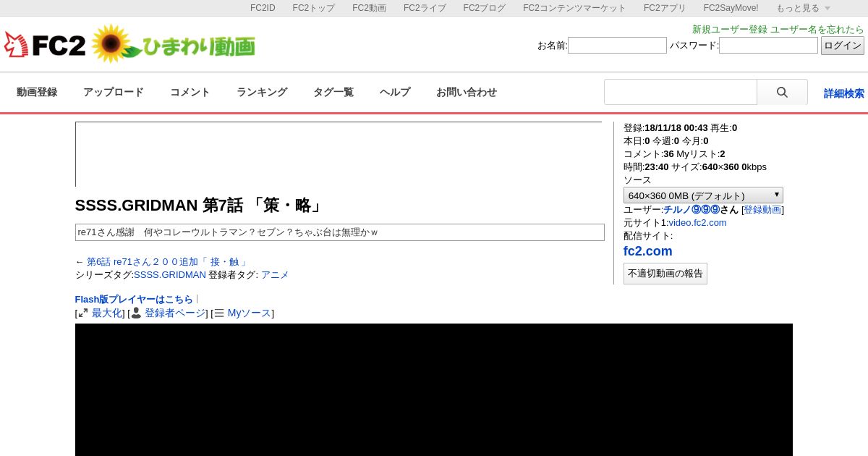This screenshot has width=868, height=456.
Task: Select ランキング in navigation
Action: [x=262, y=92]
